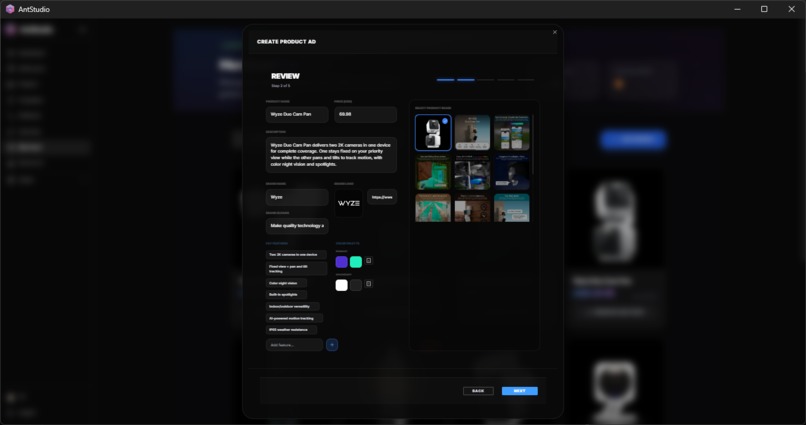The width and height of the screenshot is (806, 425).
Task: Click the blue plus add-feature button
Action: (332, 345)
